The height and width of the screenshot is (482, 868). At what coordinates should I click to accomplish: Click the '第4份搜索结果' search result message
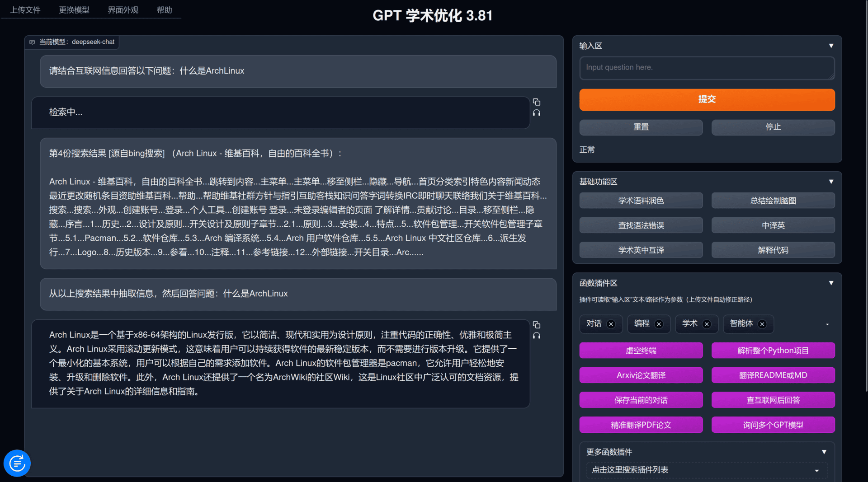(298, 203)
